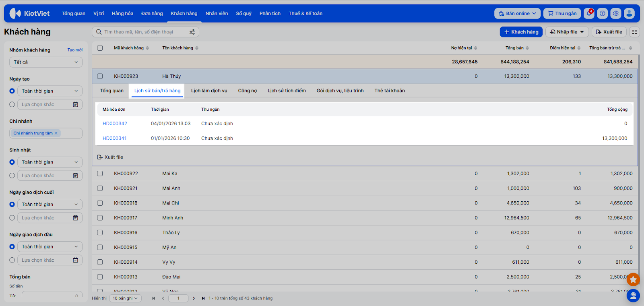Image resolution: width=644 pixels, height=306 pixels.
Task: Check the box for KH000918 Mai Chi
Action: (x=100, y=203)
